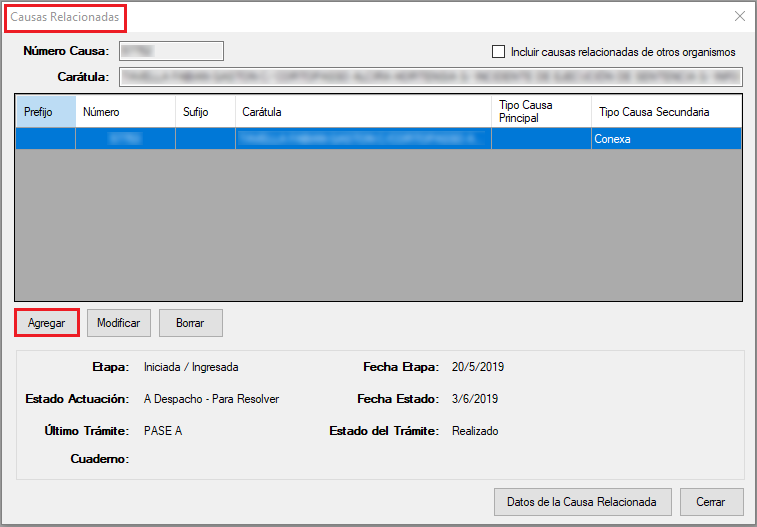Click the Número Causa input field
757x527 pixels.
(x=171, y=51)
